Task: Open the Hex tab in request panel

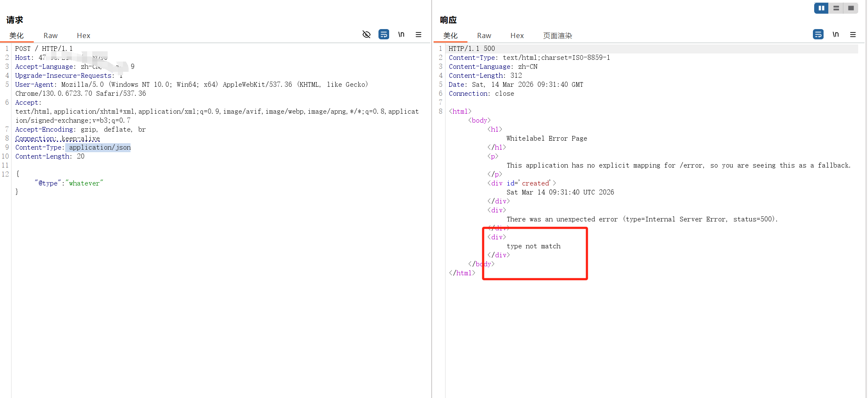Action: (83, 35)
